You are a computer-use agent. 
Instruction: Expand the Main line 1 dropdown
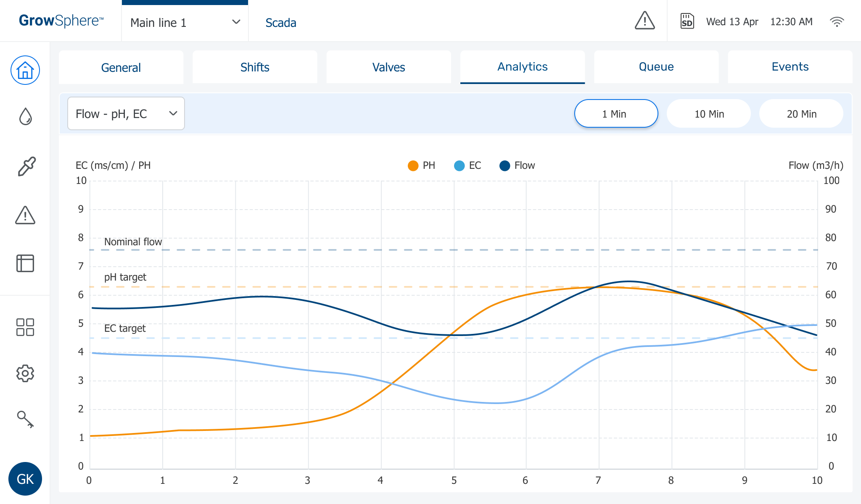[x=185, y=23]
